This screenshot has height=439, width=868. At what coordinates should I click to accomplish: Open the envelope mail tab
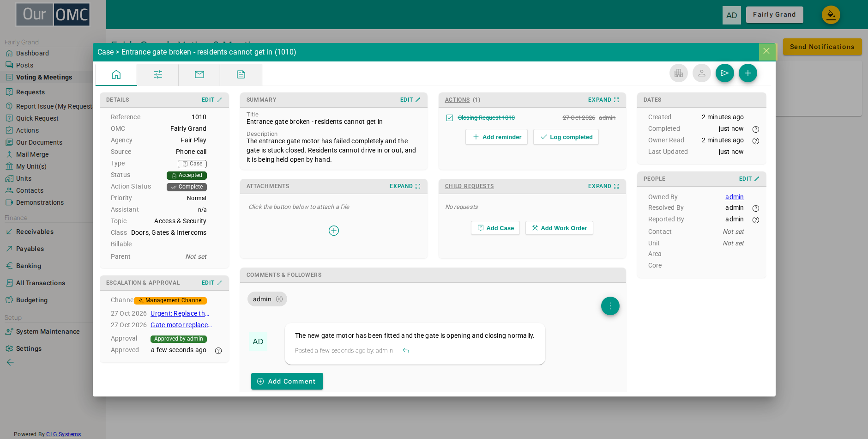pos(199,74)
